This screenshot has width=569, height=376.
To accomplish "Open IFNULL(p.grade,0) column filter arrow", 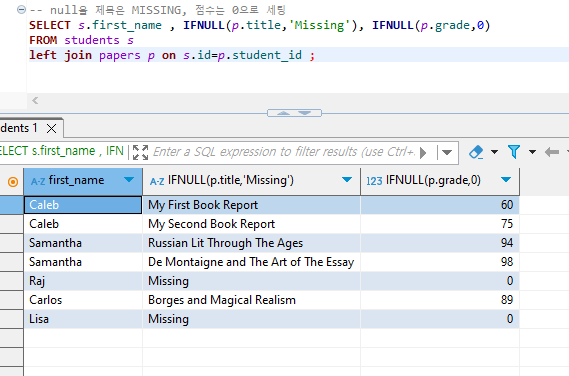I will tap(506, 180).
